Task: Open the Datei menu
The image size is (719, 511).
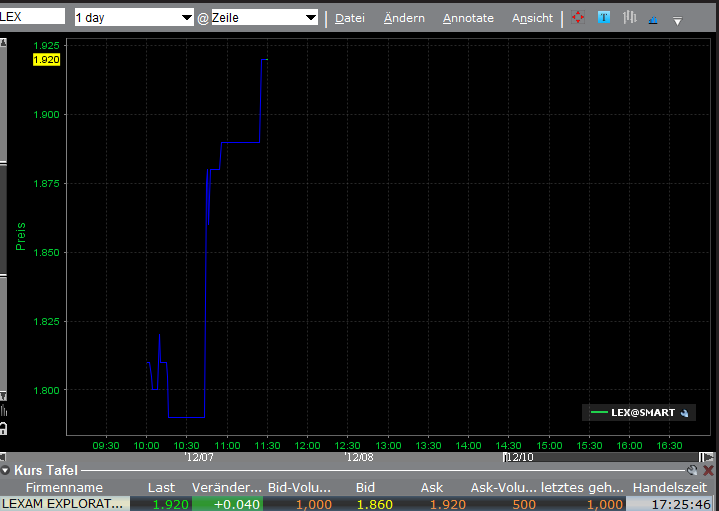Action: click(349, 18)
